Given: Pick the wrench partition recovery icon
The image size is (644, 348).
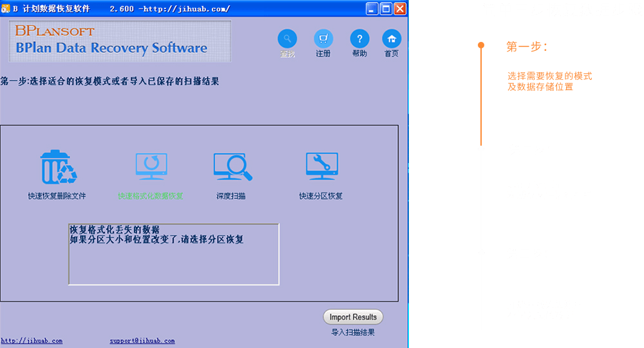Looking at the screenshot, I should (321, 166).
